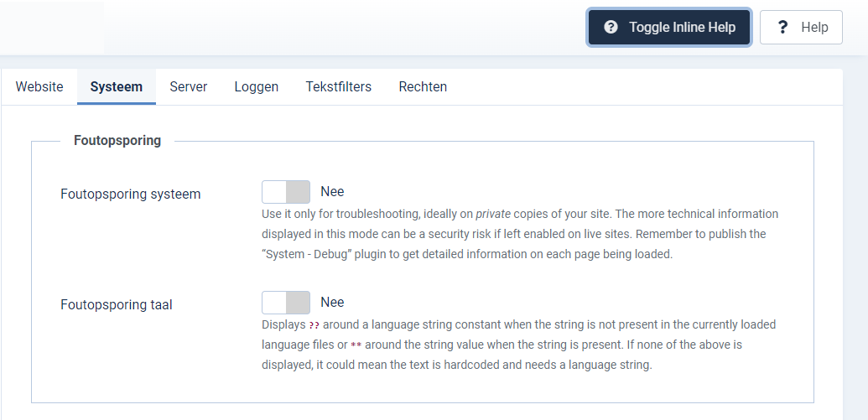The width and height of the screenshot is (868, 420).
Task: Open the Server tab
Action: [189, 86]
